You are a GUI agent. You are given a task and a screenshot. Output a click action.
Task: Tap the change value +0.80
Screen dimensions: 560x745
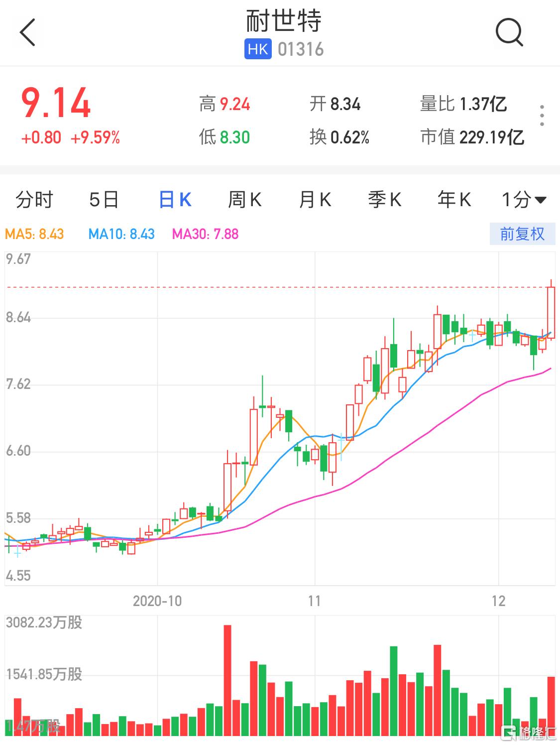tap(41, 137)
